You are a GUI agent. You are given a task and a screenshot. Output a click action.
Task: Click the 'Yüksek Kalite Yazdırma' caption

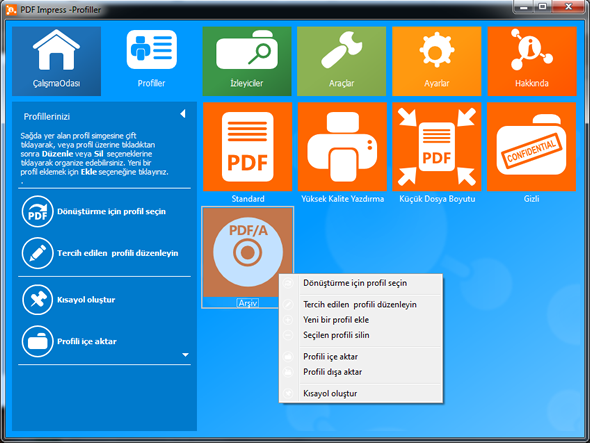tap(342, 199)
